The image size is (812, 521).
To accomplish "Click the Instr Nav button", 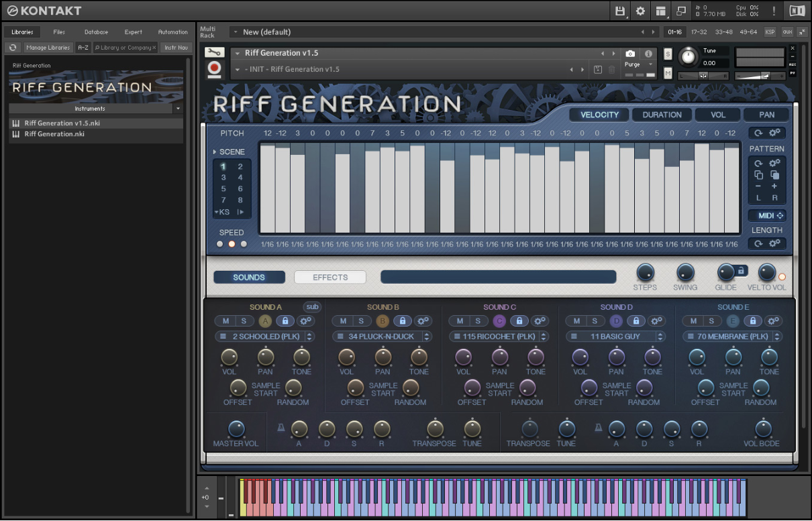I will 176,48.
